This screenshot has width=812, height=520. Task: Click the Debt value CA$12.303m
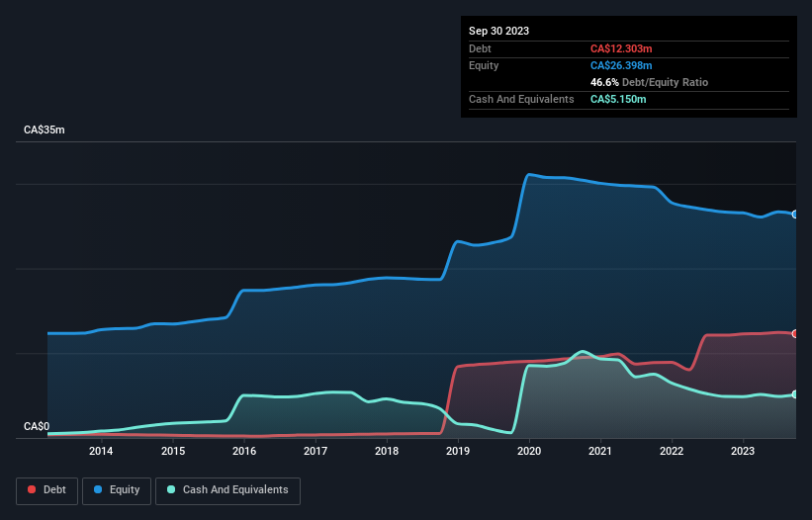(x=621, y=48)
